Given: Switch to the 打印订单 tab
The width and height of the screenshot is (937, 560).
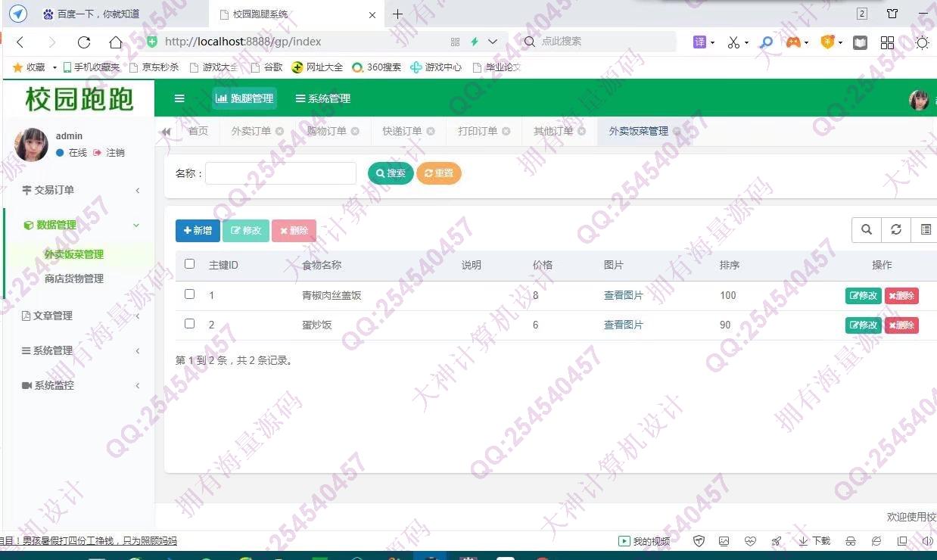Looking at the screenshot, I should pyautogui.click(x=478, y=131).
